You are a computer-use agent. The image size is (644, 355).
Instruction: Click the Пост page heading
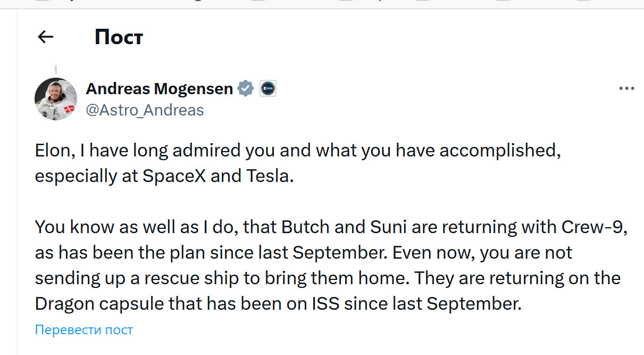tap(119, 37)
